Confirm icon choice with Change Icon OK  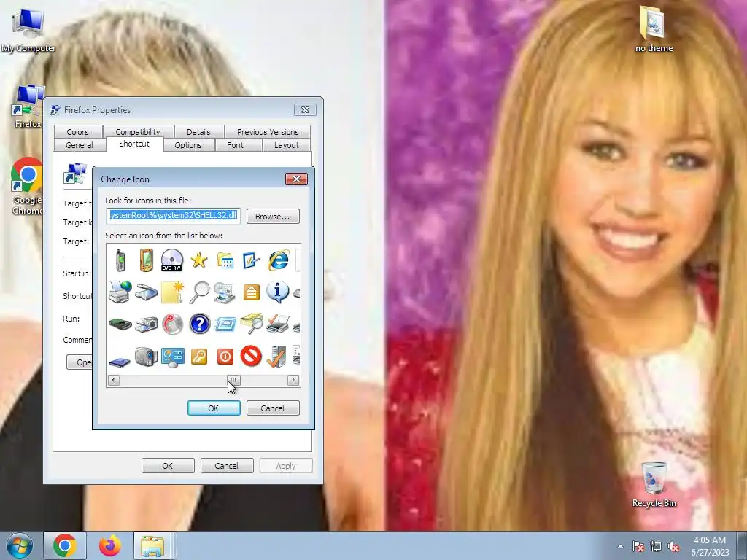(x=214, y=408)
